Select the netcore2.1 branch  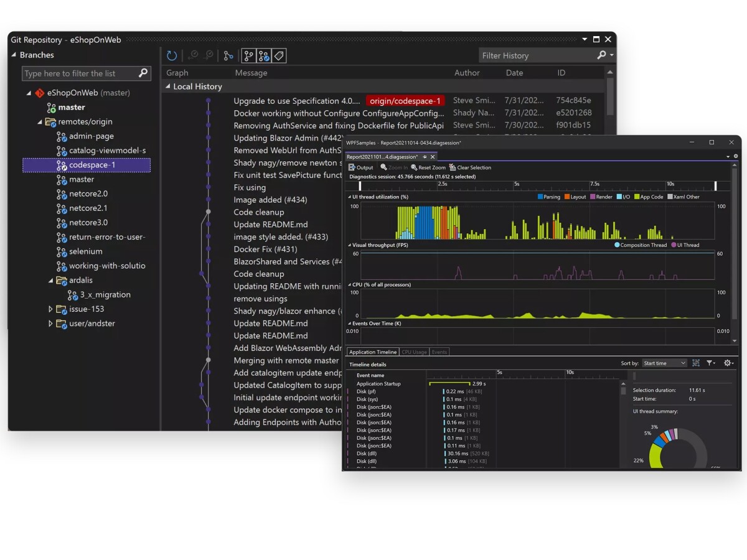pyautogui.click(x=88, y=208)
